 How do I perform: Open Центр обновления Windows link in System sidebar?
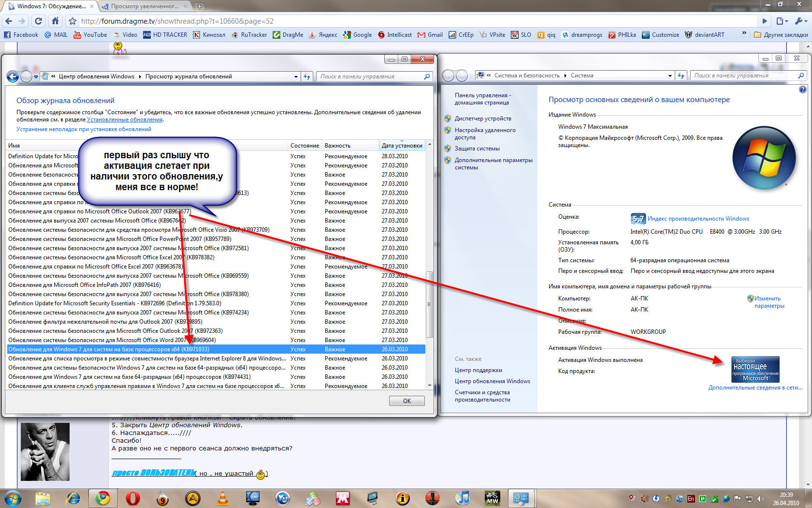click(x=493, y=381)
